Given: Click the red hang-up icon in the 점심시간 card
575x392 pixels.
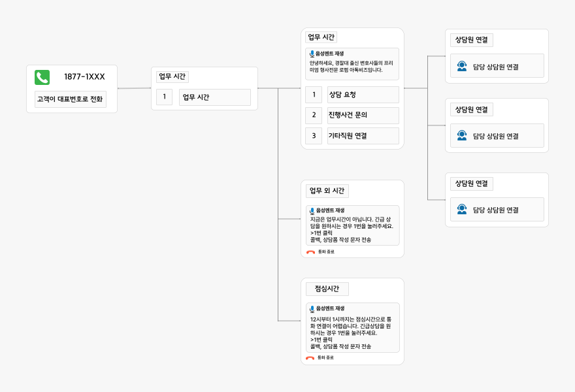Looking at the screenshot, I should point(310,358).
